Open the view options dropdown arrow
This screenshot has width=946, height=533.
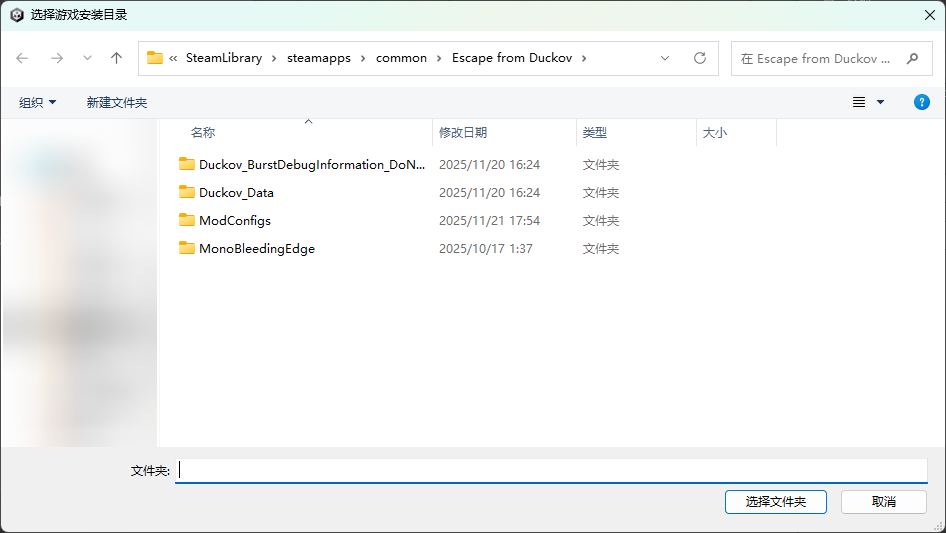pos(881,102)
